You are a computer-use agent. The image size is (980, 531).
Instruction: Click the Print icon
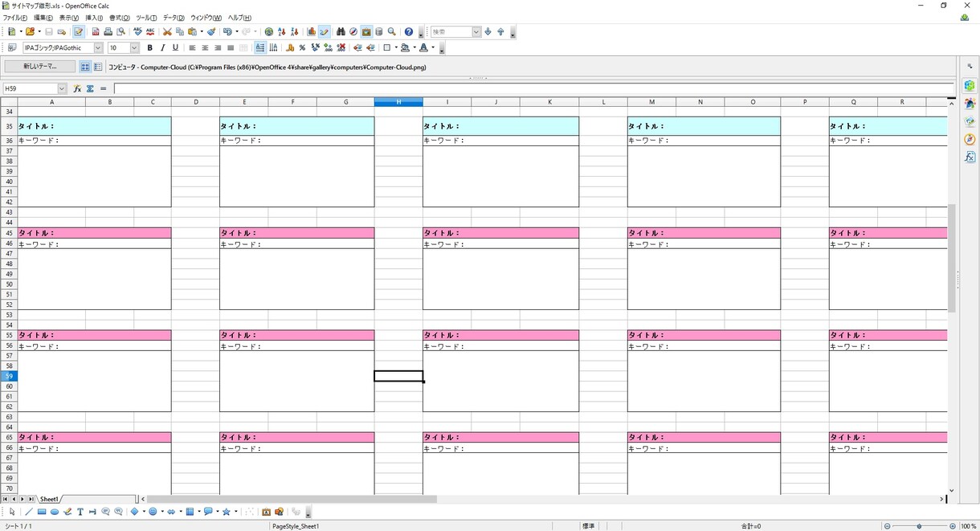[108, 32]
